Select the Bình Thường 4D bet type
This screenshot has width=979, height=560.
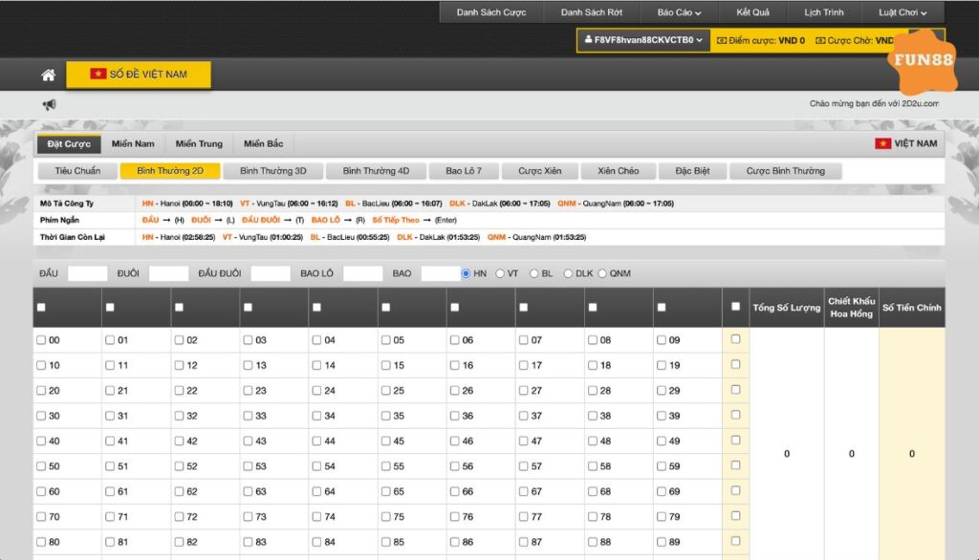coord(376,171)
